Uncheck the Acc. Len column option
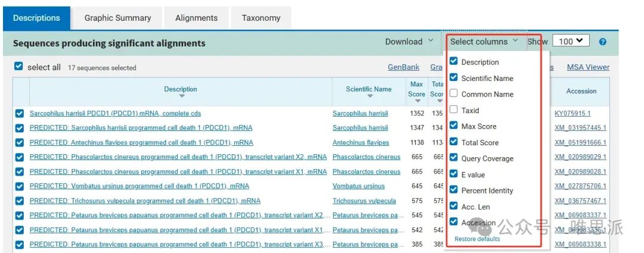 (453, 205)
